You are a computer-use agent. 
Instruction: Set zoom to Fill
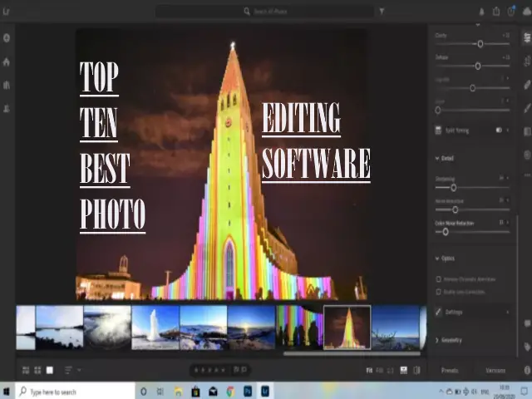coord(380,371)
